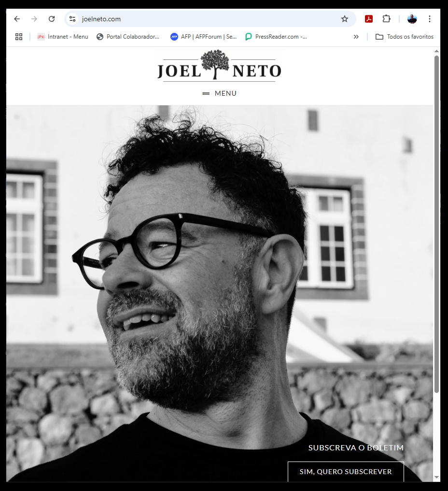Open the Portal Colaborador bookmark
This screenshot has height=491, width=448.
(128, 37)
